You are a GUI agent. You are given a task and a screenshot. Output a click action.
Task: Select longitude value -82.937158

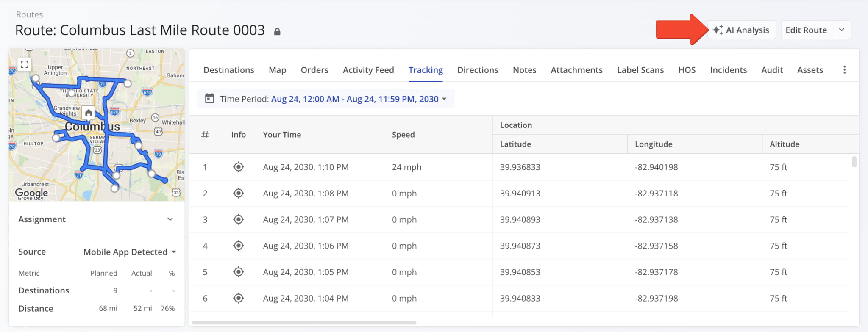click(656, 246)
